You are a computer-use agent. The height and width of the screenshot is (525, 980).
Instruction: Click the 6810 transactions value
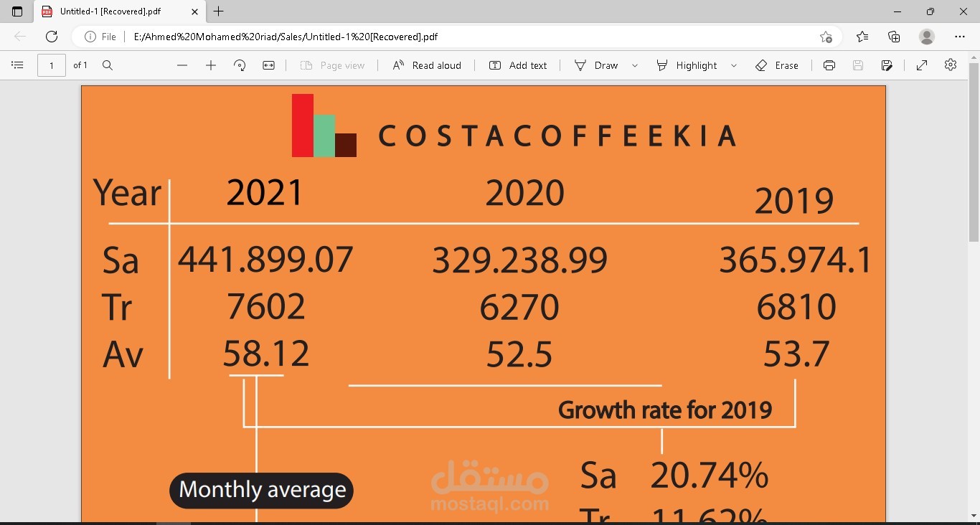[x=796, y=307]
